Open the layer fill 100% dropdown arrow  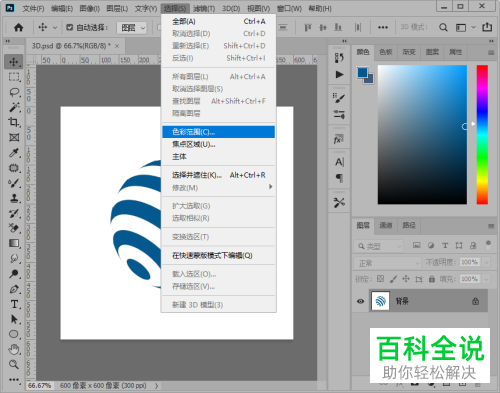(486, 279)
